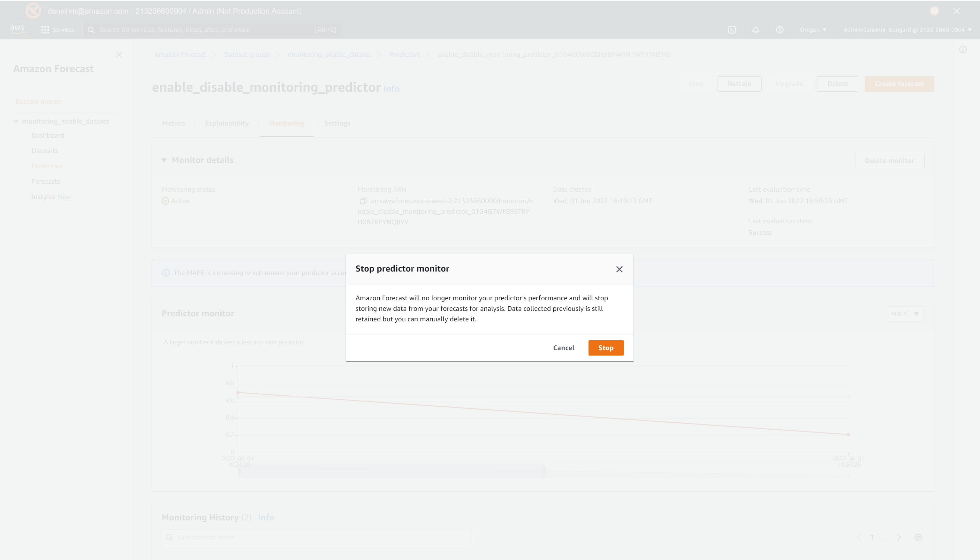Open the Oregon region dropdown
The width and height of the screenshot is (980, 560).
[813, 30]
